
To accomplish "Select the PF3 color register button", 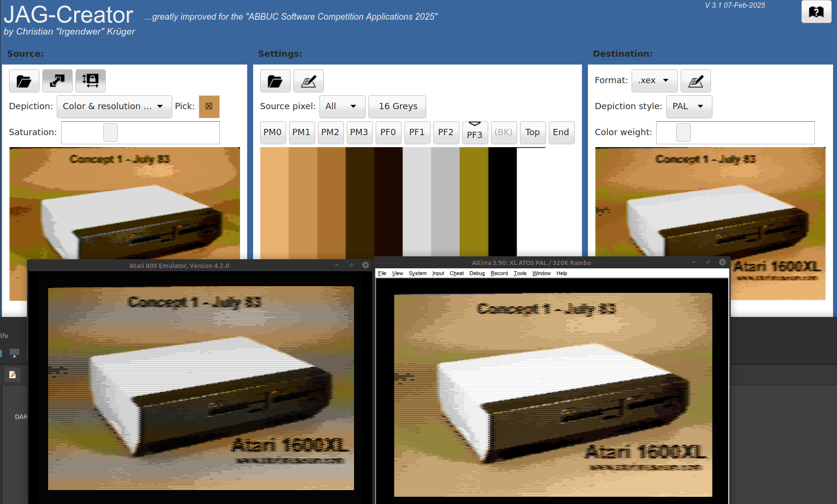I will pyautogui.click(x=475, y=134).
